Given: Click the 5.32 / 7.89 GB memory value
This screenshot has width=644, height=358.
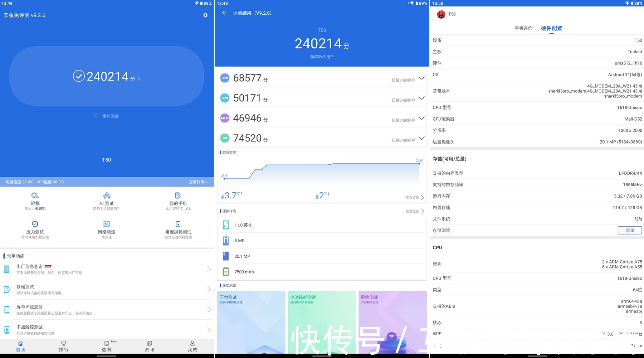Looking at the screenshot, I should [628, 196].
